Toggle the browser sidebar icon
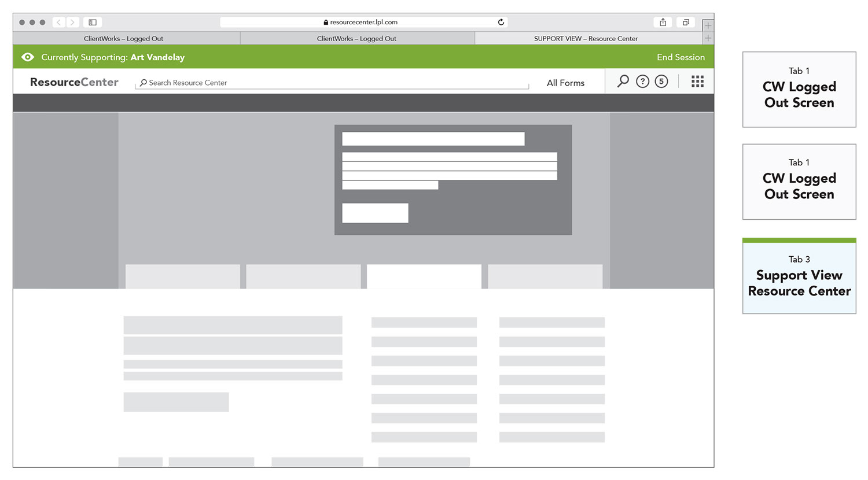This screenshot has width=868, height=480. (93, 22)
